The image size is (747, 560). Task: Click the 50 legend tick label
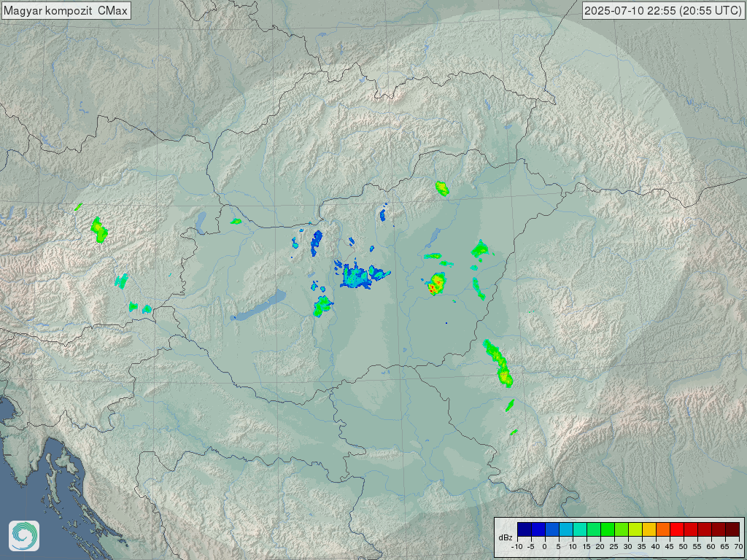[x=684, y=547]
